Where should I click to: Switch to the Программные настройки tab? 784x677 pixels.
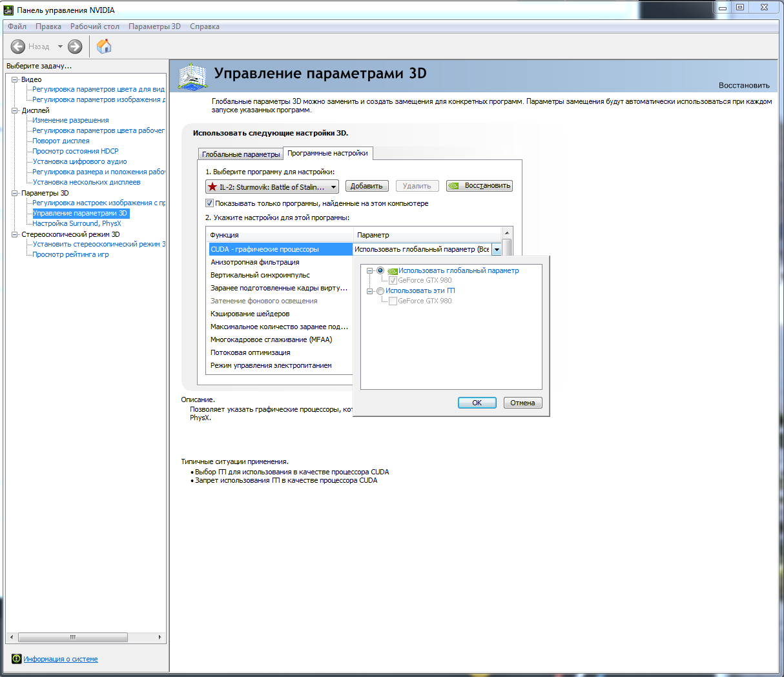pyautogui.click(x=328, y=153)
